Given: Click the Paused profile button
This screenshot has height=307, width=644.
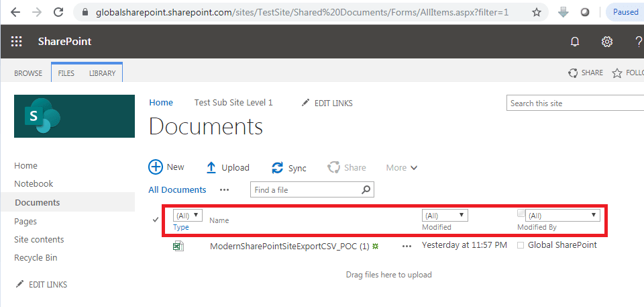Looking at the screenshot, I should [625, 12].
